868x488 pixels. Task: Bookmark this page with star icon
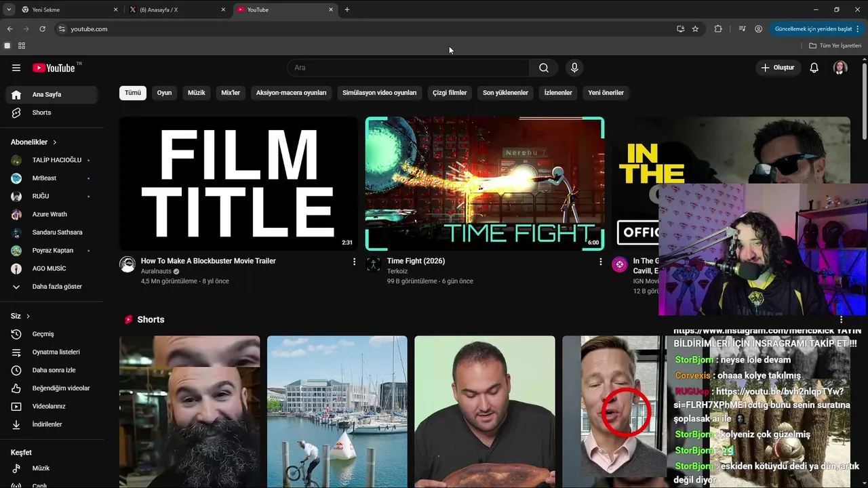pos(695,29)
